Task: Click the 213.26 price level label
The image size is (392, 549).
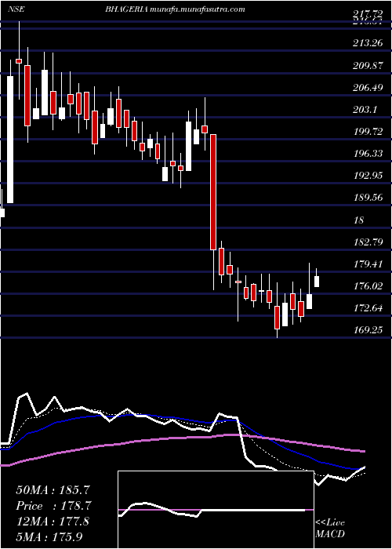Action: click(x=368, y=43)
